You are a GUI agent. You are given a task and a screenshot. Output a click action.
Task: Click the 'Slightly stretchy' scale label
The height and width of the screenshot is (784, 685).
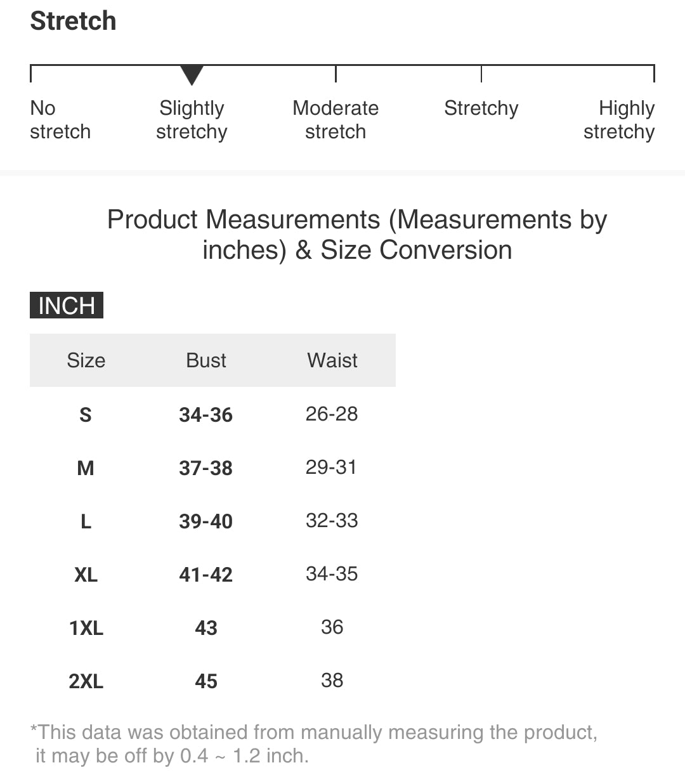[192, 120]
